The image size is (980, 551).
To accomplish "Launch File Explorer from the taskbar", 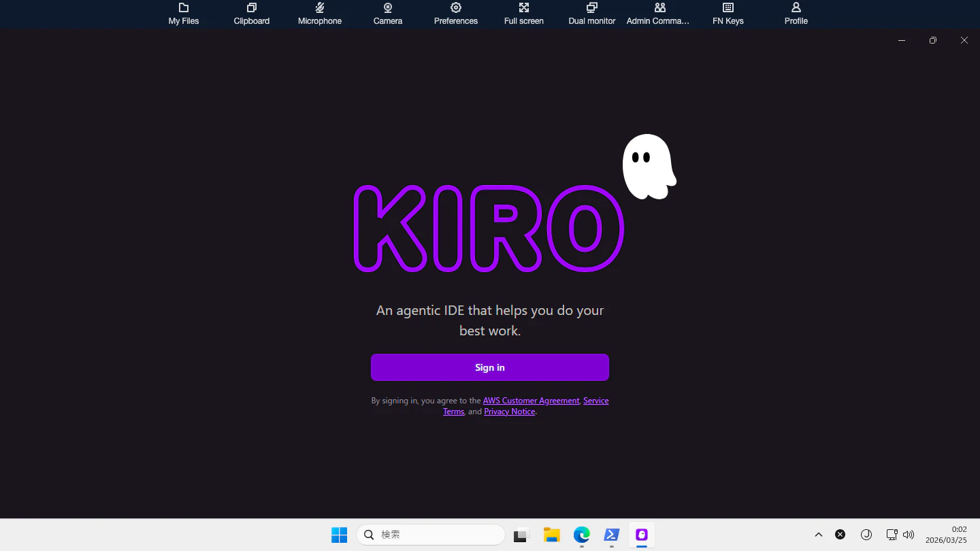I will pos(551,535).
